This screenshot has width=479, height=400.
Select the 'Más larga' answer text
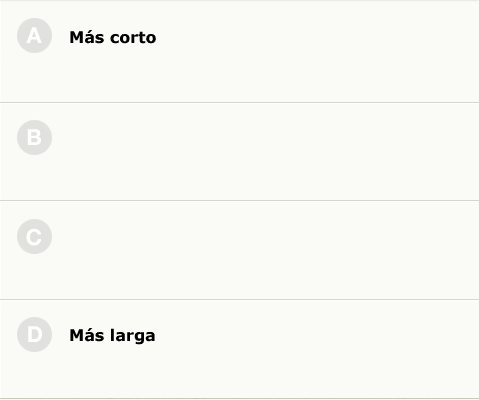112,336
